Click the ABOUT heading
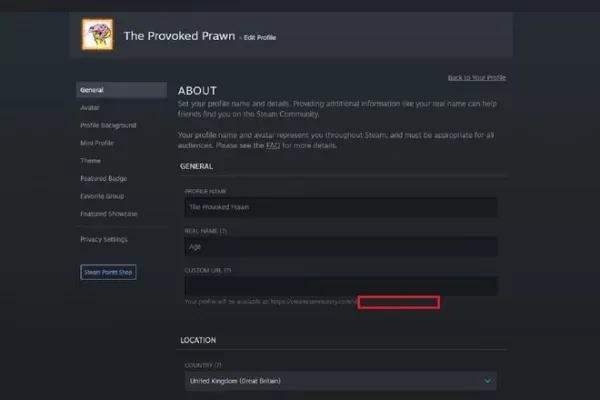Screen dimensions: 600x400 tap(197, 91)
